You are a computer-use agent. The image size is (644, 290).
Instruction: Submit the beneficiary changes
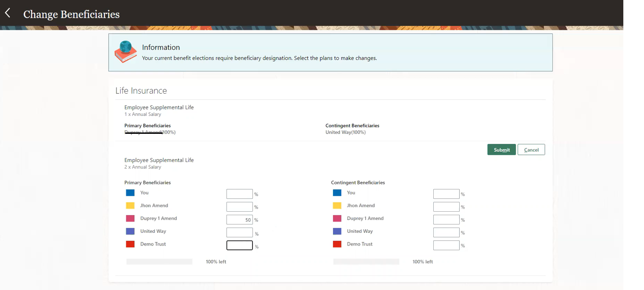click(501, 150)
